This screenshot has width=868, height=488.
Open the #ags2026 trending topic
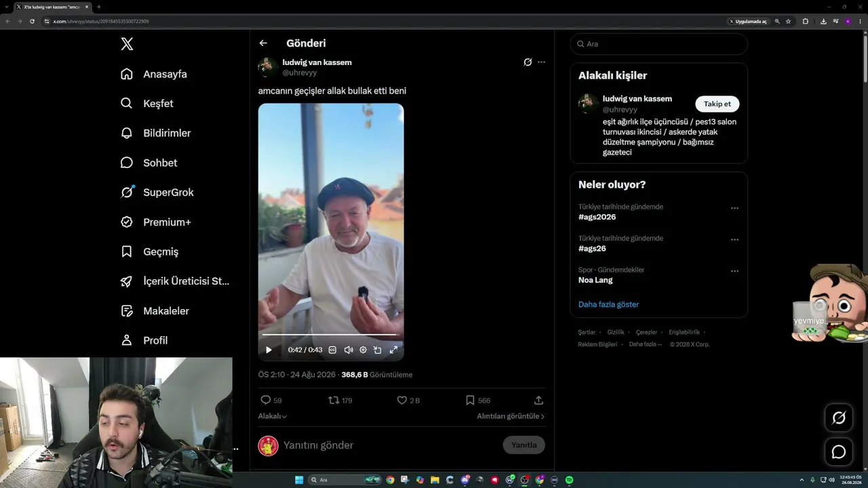point(597,218)
